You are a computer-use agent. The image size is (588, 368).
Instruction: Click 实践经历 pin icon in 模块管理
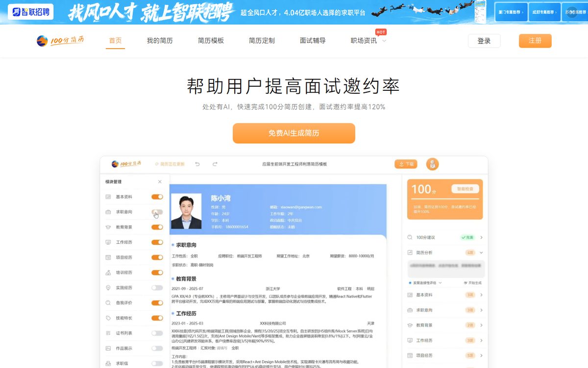[108, 288]
